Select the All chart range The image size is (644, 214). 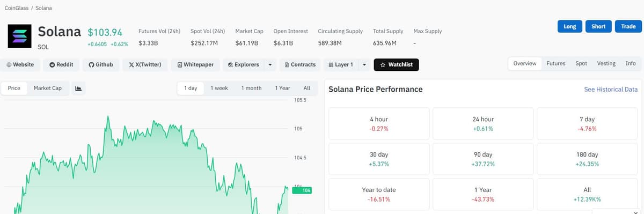point(306,88)
